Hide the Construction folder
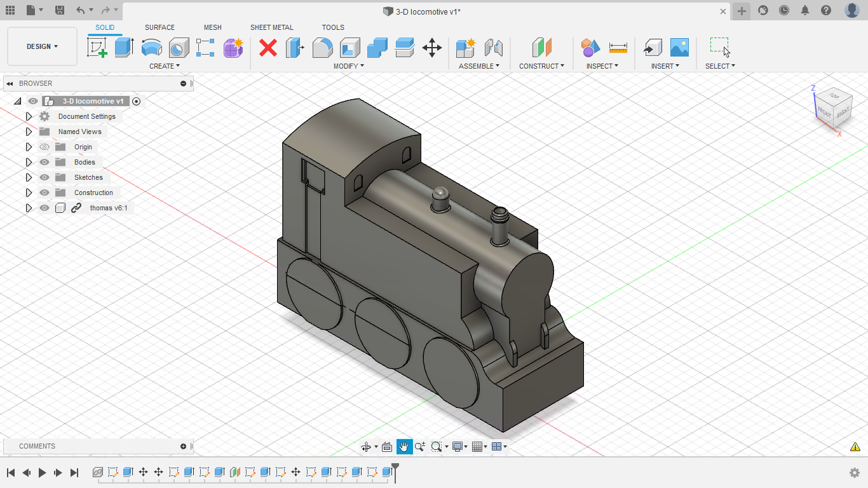The height and width of the screenshot is (488, 868). pos(44,193)
